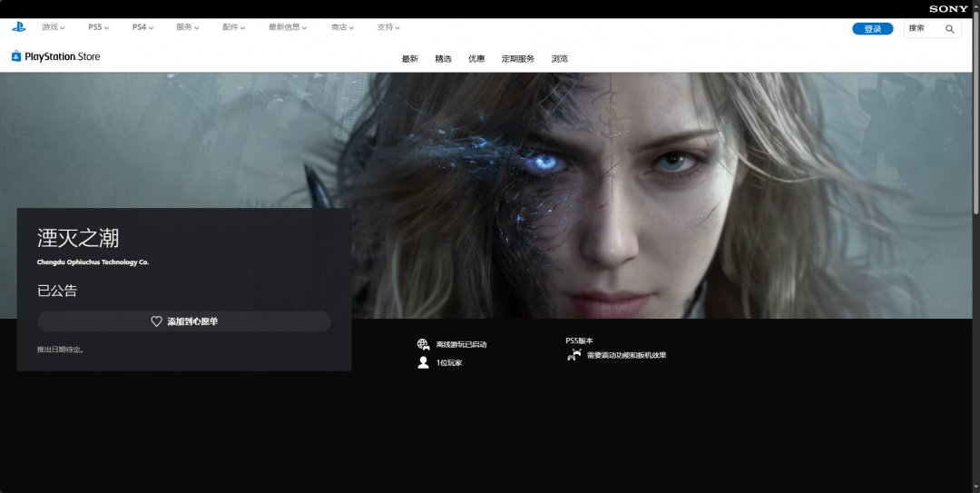
Task: Switch to the 最新 store tab
Action: click(x=410, y=59)
